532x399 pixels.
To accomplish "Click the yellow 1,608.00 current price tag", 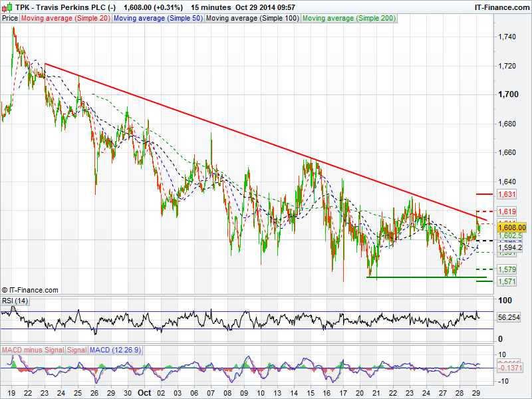I will pyautogui.click(x=511, y=227).
